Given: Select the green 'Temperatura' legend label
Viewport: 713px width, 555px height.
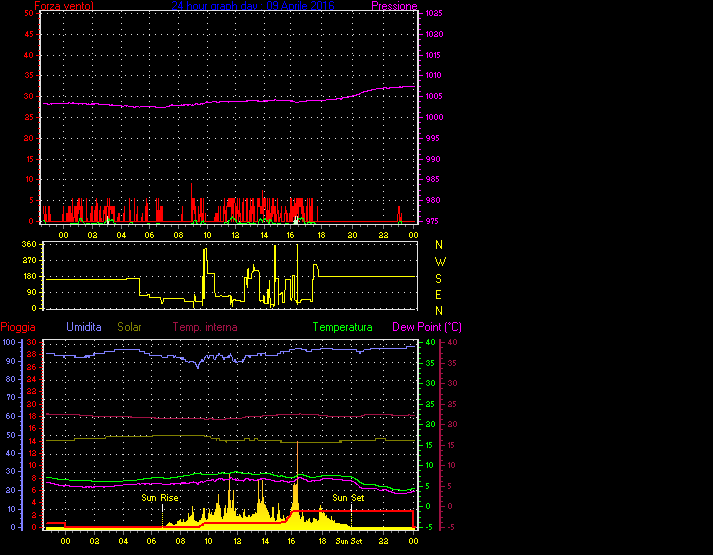Looking at the screenshot, I should point(342,327).
